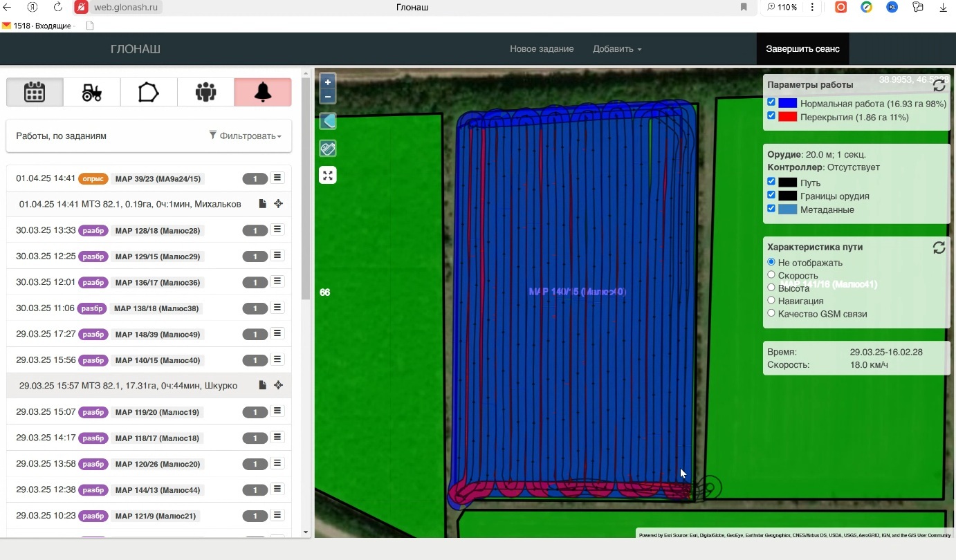This screenshot has width=956, height=560.
Task: Locate 01.04.25 14:41 МТЗ work on map
Action: click(x=278, y=204)
